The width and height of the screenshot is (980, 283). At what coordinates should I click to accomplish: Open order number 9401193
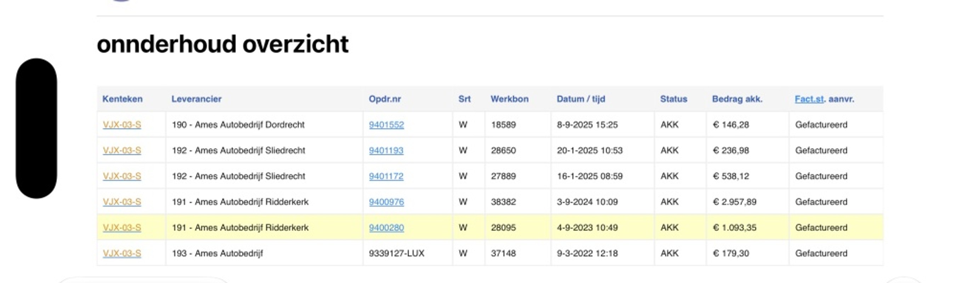386,150
